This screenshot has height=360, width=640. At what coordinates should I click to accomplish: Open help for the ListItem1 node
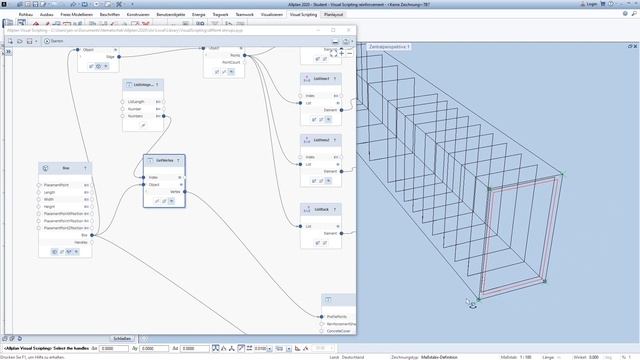click(x=335, y=78)
